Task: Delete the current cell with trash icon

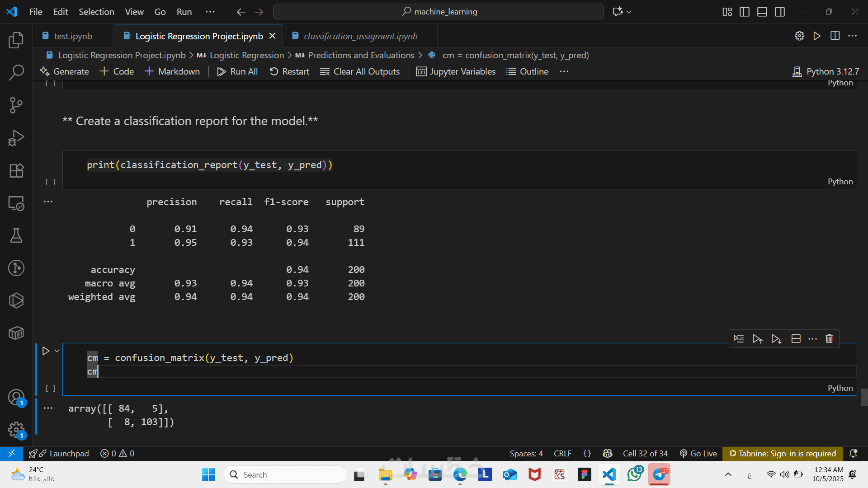Action: point(829,338)
